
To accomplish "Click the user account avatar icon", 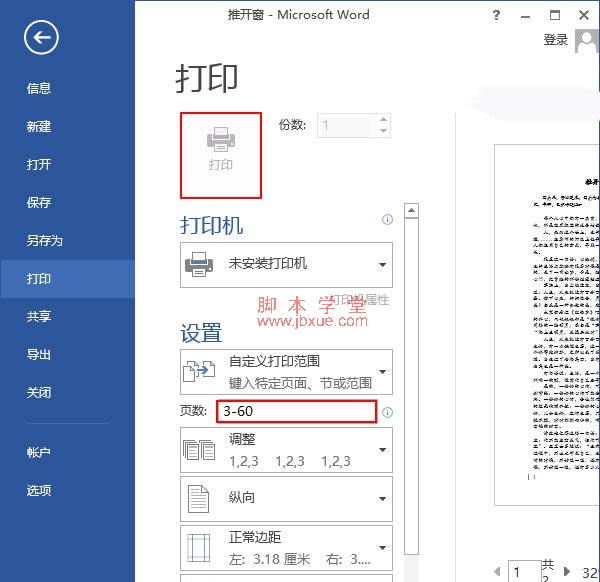I will tap(586, 41).
